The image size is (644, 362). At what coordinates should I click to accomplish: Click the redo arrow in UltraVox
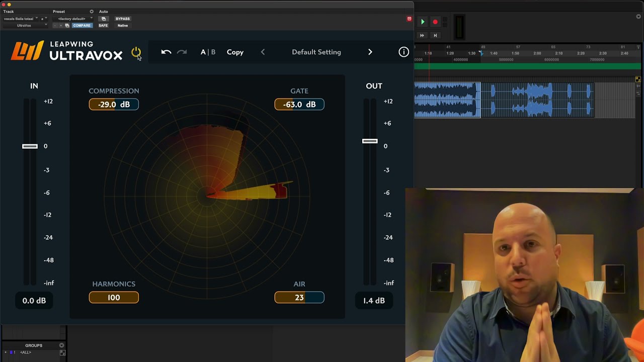[x=182, y=52]
